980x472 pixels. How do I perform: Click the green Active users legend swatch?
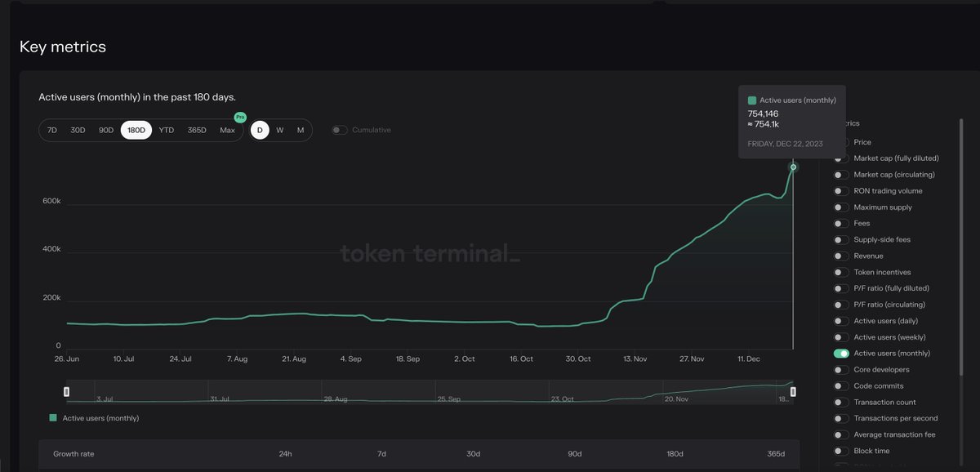51,417
